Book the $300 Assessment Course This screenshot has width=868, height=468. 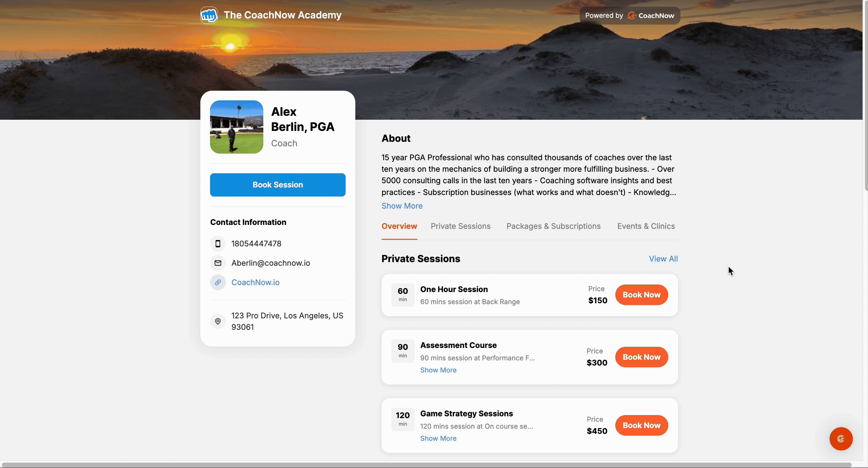coord(641,357)
